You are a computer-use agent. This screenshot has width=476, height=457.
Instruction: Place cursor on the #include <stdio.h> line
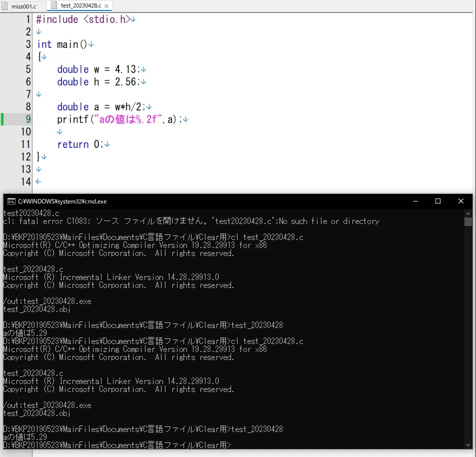(82, 19)
